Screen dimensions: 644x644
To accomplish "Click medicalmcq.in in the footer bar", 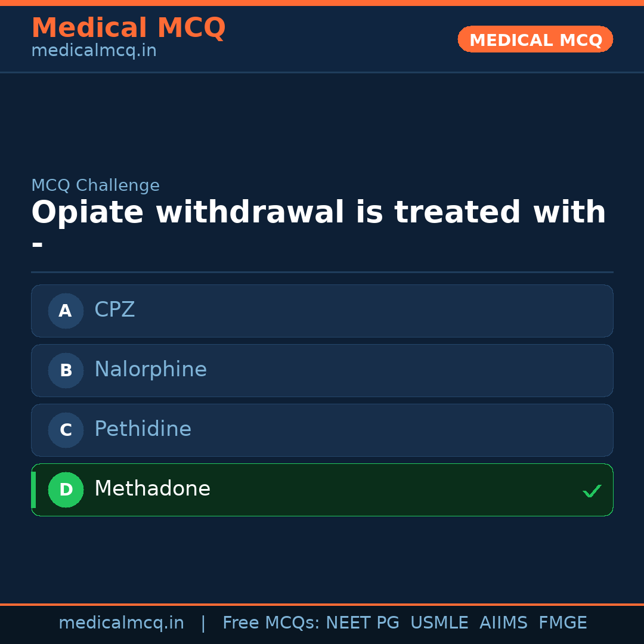I will [122, 622].
